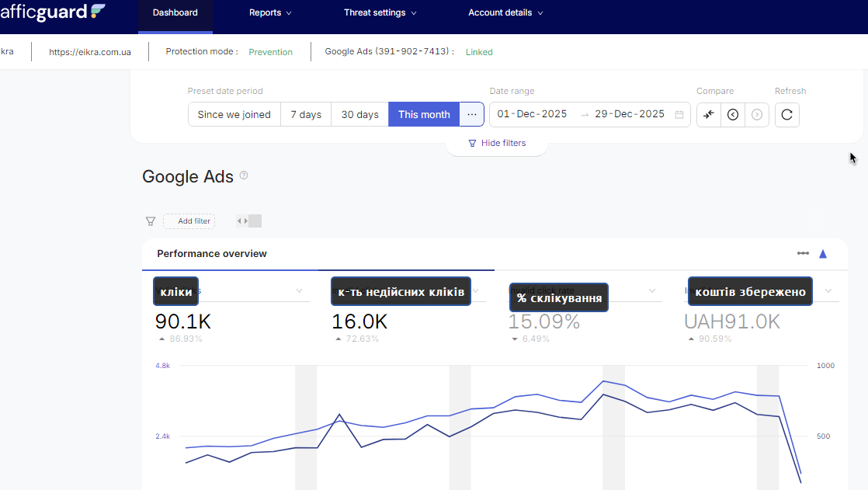This screenshot has height=490, width=868.
Task: Open the date range calendar icon
Action: point(679,115)
